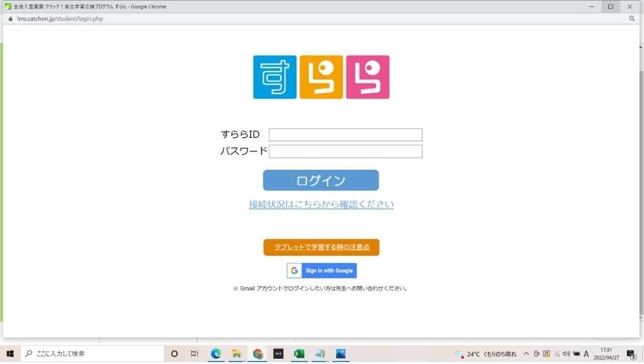Open the orange タブレットで学習する時の注意点 button
644x364 pixels.
click(x=321, y=247)
